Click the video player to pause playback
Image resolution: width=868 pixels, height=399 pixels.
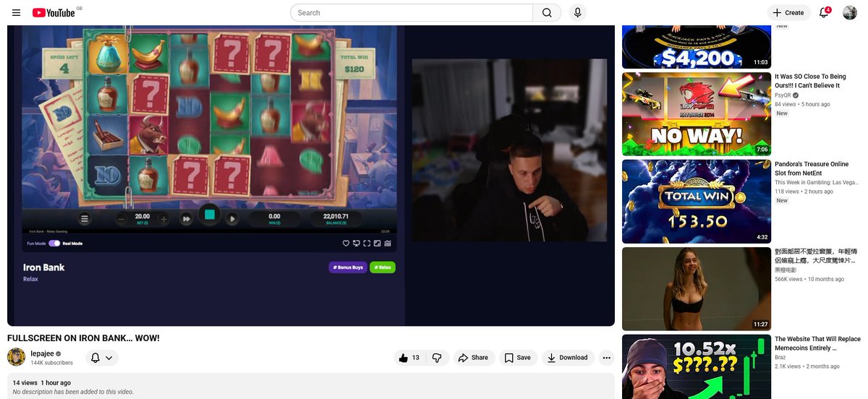(x=311, y=175)
